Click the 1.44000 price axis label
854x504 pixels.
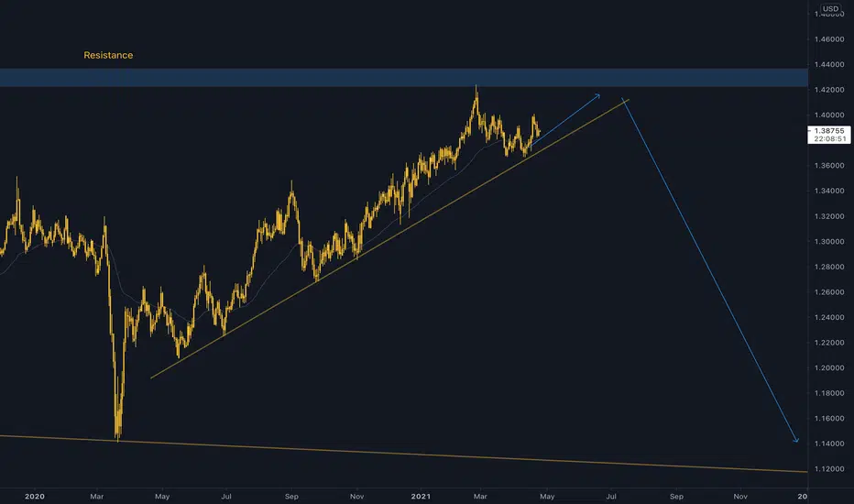[x=829, y=64]
